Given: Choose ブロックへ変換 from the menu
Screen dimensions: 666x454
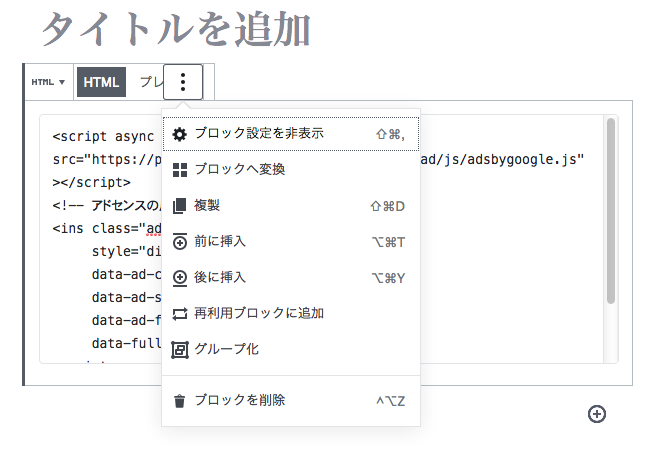Looking at the screenshot, I should click(x=291, y=170).
